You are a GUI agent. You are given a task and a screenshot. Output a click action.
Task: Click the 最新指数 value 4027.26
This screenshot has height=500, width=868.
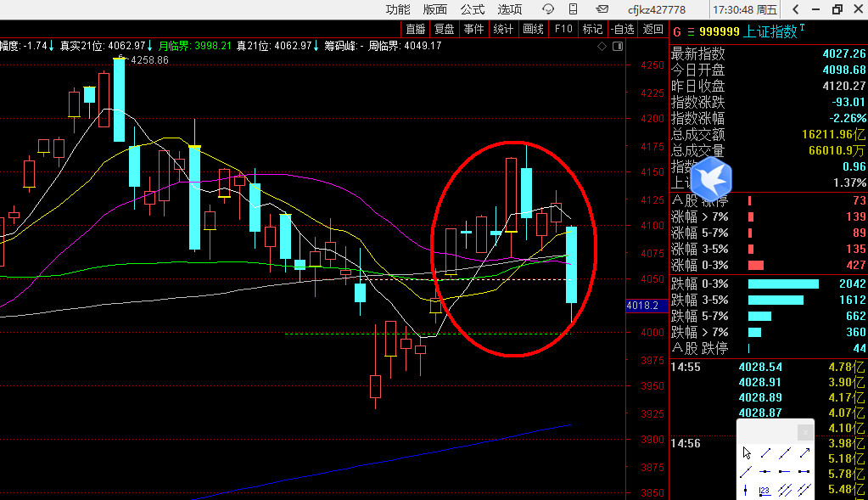843,53
